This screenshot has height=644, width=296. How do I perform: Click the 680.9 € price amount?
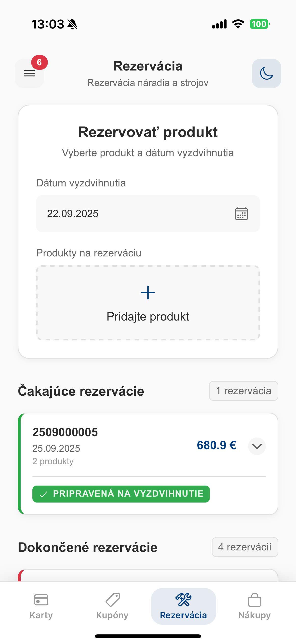click(x=216, y=445)
